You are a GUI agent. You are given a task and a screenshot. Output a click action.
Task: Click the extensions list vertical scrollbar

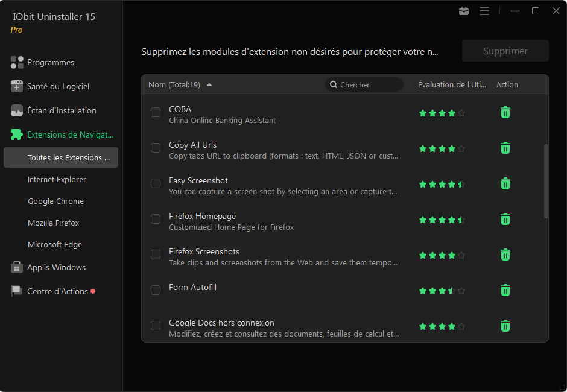point(546,181)
